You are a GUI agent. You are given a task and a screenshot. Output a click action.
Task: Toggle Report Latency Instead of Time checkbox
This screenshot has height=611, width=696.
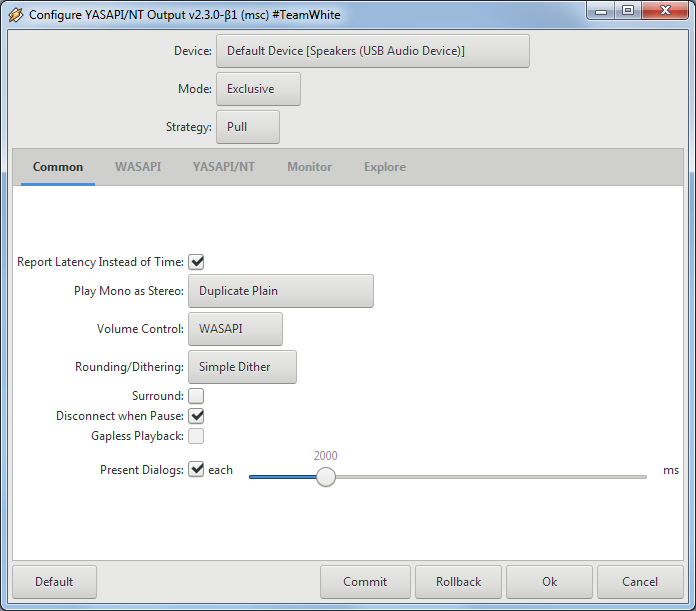pyautogui.click(x=197, y=262)
